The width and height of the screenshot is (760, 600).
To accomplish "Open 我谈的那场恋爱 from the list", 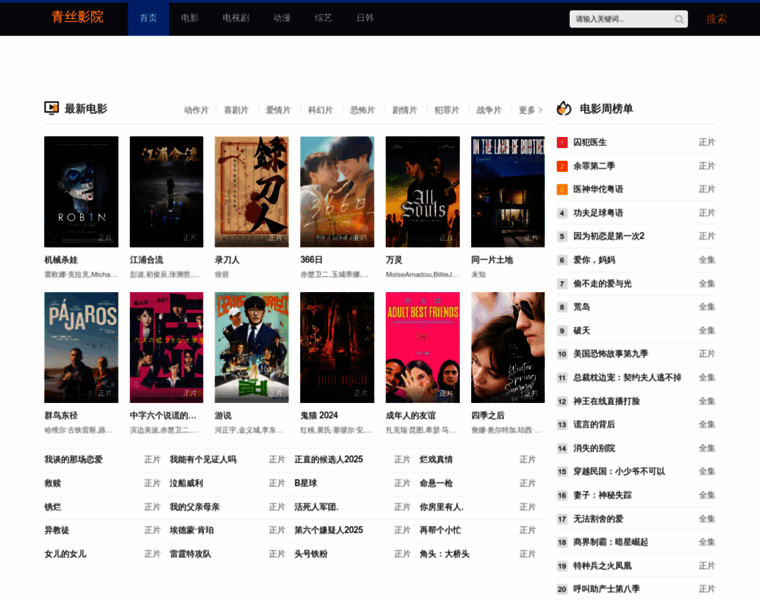I will (x=73, y=459).
